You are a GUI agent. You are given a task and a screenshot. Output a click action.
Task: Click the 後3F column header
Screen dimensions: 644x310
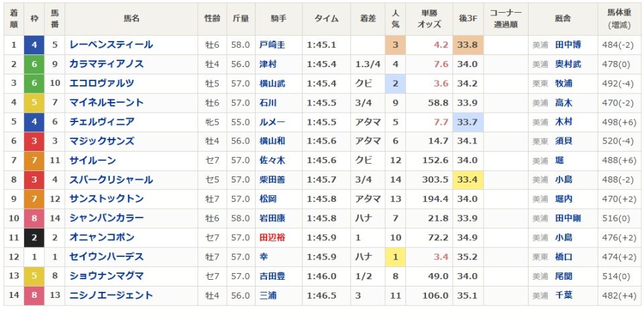(x=468, y=19)
